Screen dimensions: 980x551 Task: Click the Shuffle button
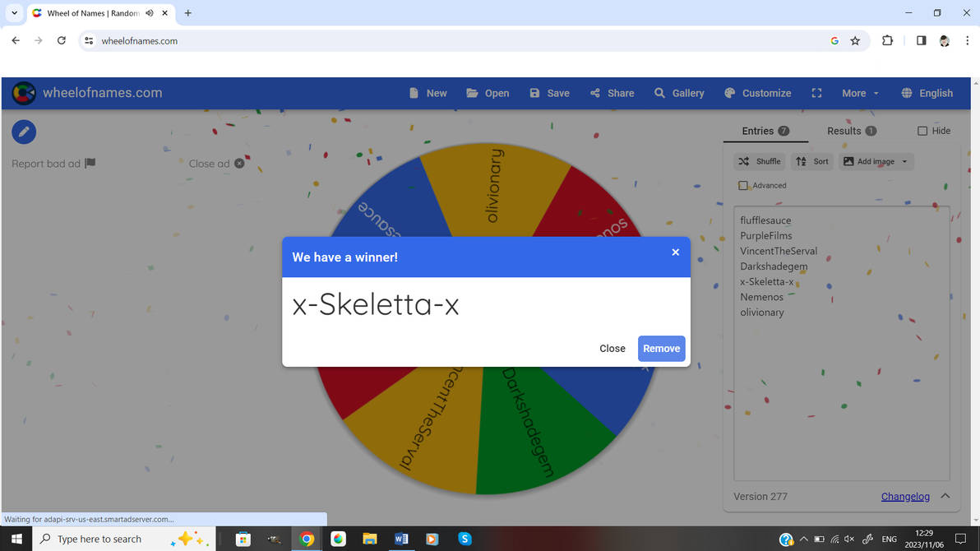coord(760,161)
